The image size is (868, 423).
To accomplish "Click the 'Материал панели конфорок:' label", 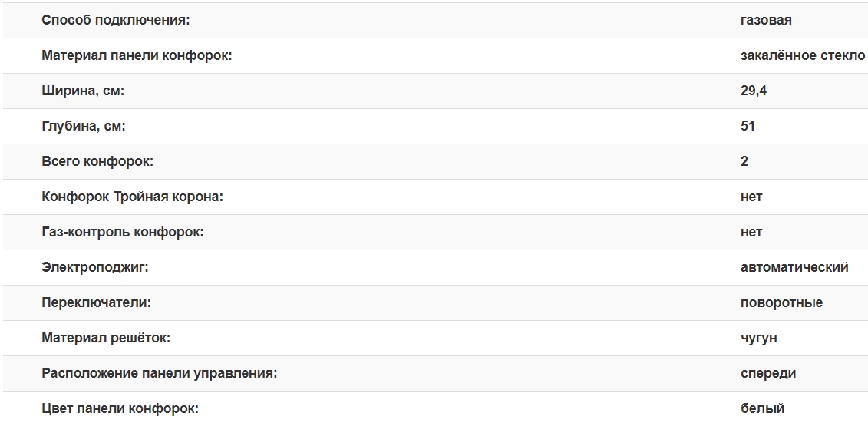I will [137, 56].
